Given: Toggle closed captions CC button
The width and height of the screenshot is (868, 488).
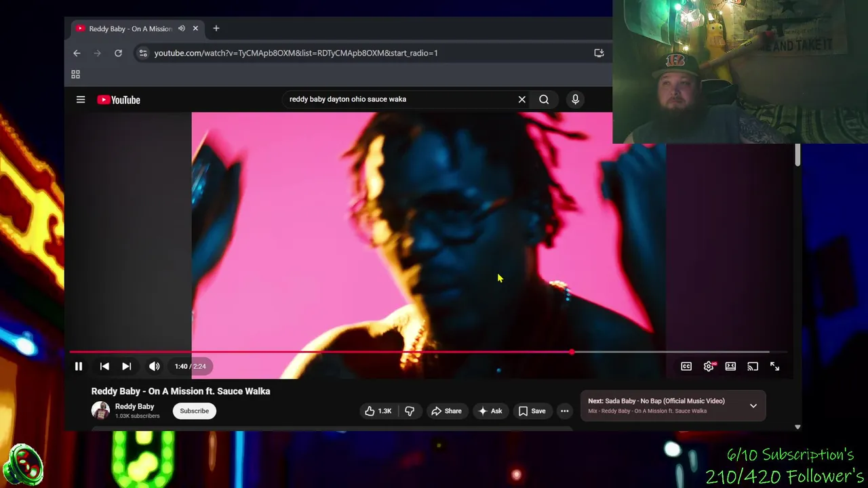Looking at the screenshot, I should pos(686,366).
